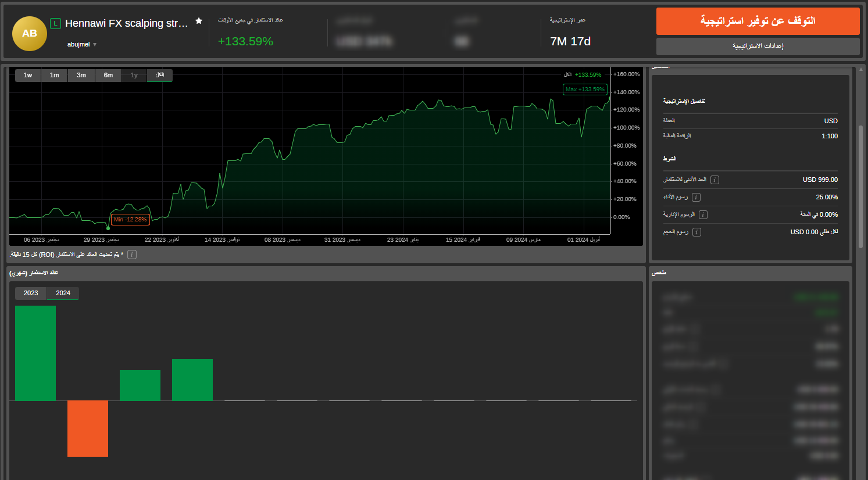
Task: Click the right-side vertical scrollbar thumb
Action: pyautogui.click(x=861, y=186)
